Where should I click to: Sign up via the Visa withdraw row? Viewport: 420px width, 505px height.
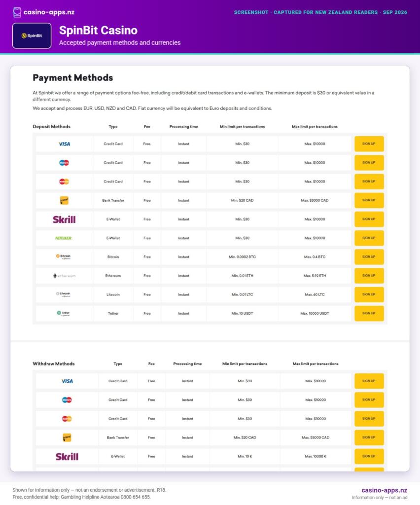click(x=369, y=381)
